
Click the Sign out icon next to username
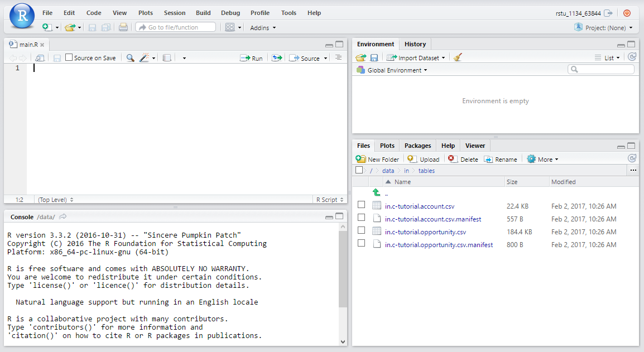pyautogui.click(x=608, y=13)
